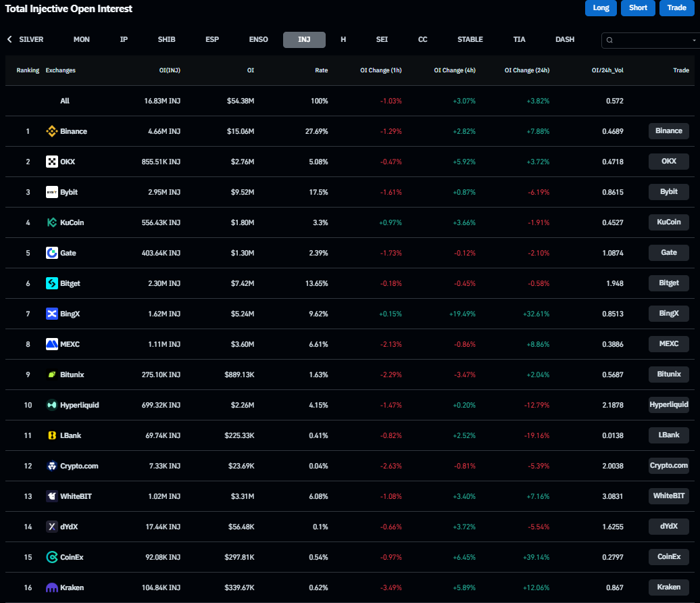Viewport: 700px width, 603px height.
Task: Click the Gate trade button
Action: pyautogui.click(x=669, y=252)
